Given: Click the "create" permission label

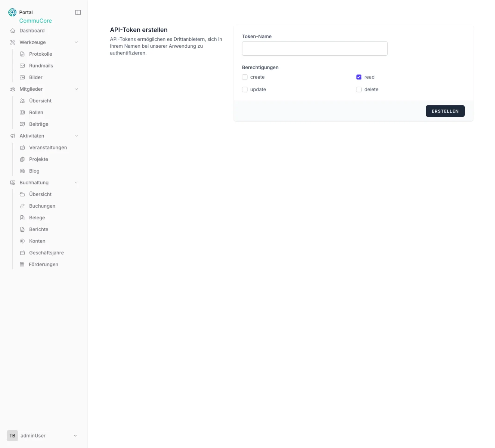Looking at the screenshot, I should point(257,77).
